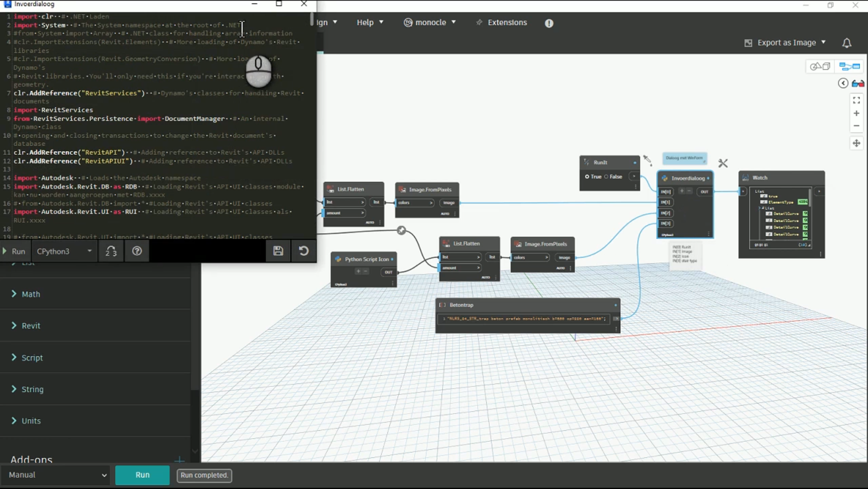Select the False radio button in RunIt
The image size is (868, 489).
tap(606, 177)
